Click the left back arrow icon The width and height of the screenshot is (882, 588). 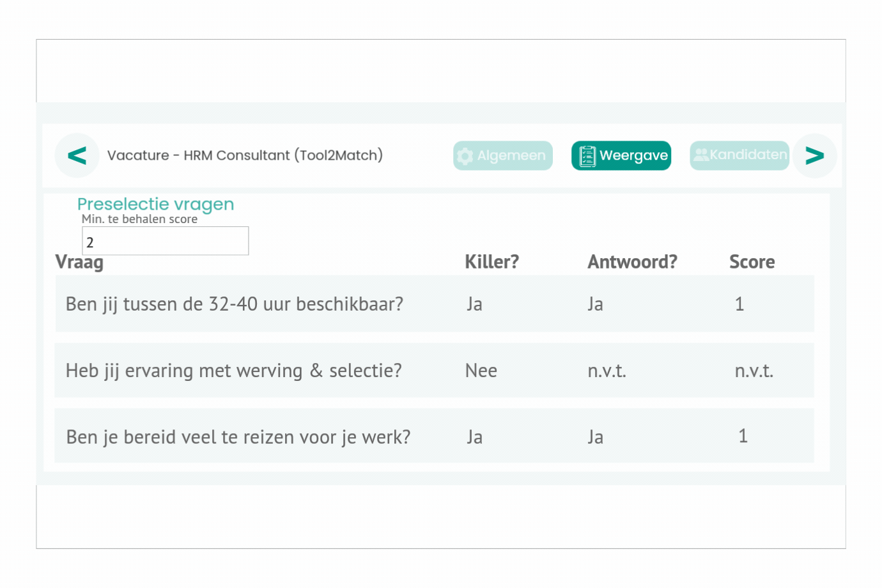click(x=77, y=155)
